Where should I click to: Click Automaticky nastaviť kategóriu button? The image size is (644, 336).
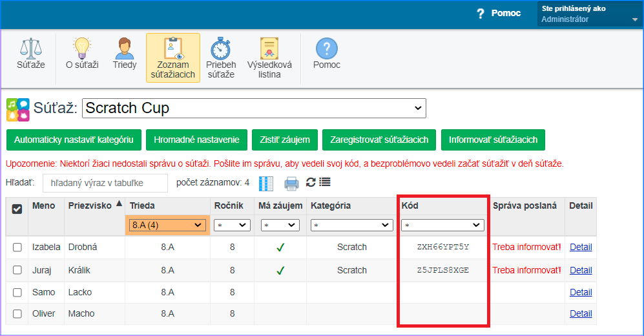click(74, 140)
